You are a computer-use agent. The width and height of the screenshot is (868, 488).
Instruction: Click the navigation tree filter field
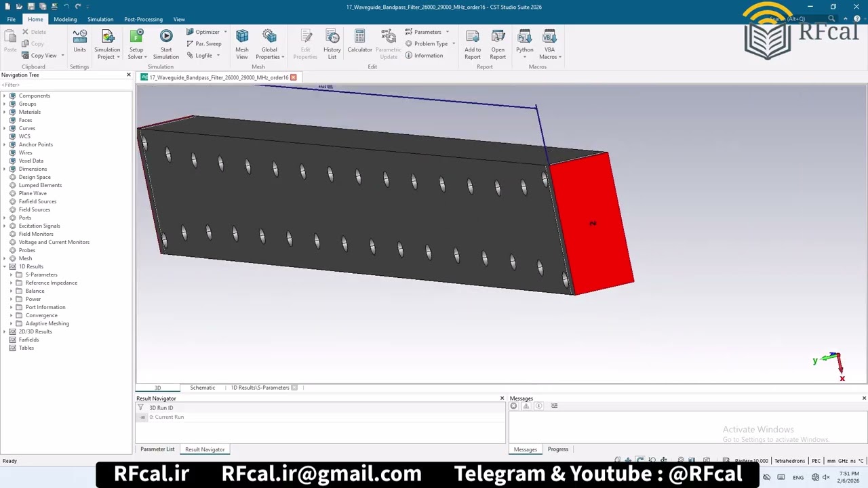(66, 85)
